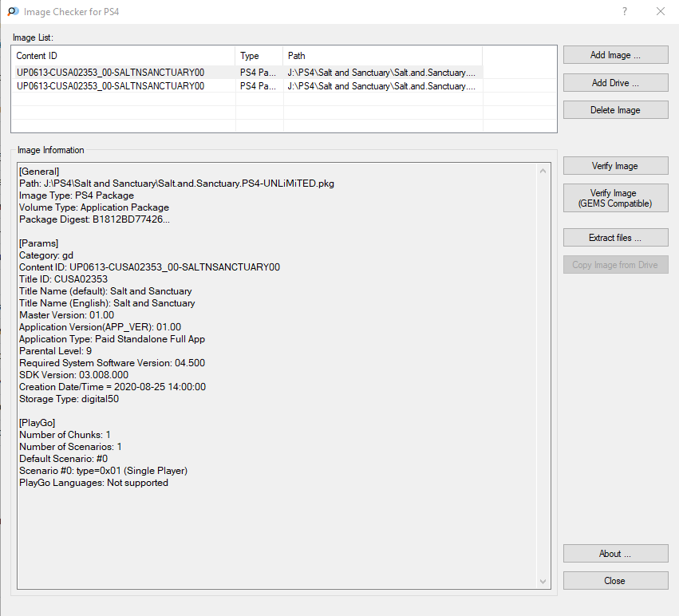Click the help question mark in title bar
Screen dimensions: 679x616
[x=625, y=12]
